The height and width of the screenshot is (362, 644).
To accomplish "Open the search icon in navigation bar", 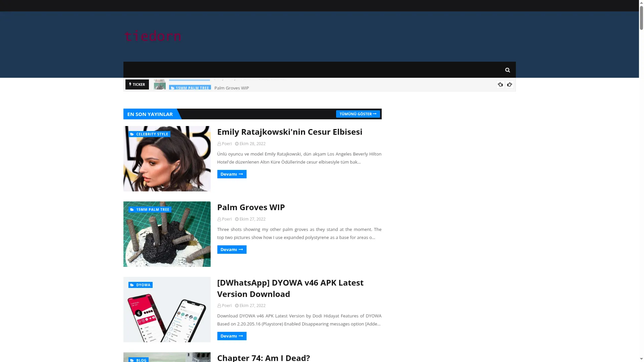I will pos(507,70).
